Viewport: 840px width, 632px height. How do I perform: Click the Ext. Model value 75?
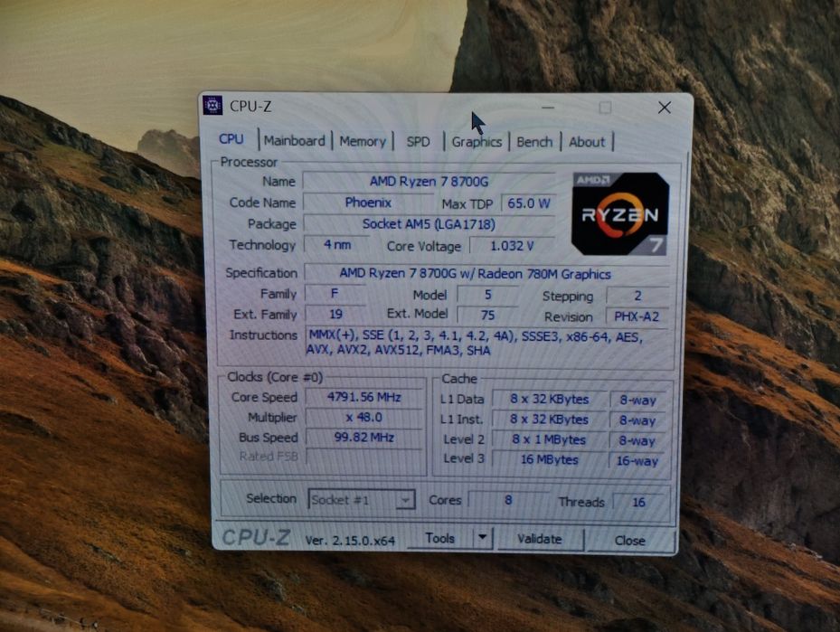487,315
